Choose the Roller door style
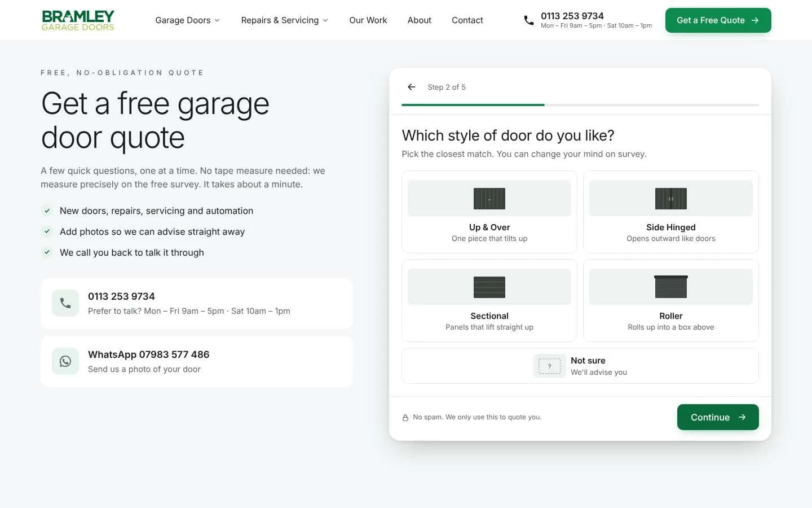812x508 pixels. click(x=671, y=300)
